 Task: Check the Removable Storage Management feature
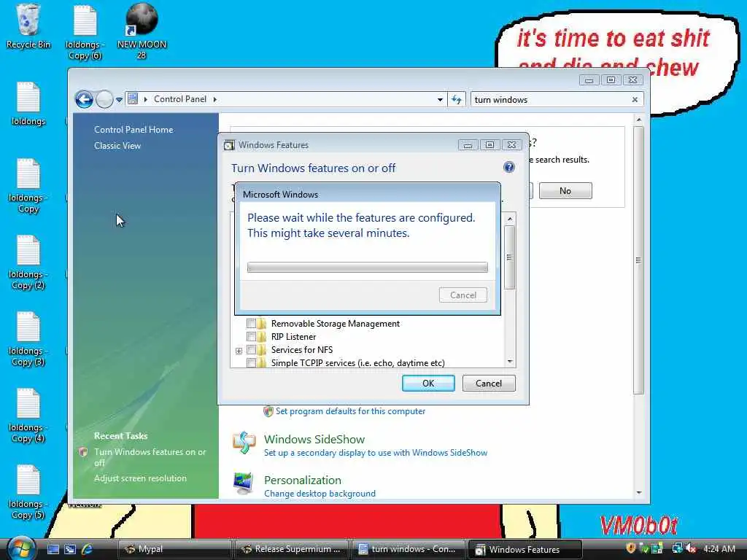(251, 323)
